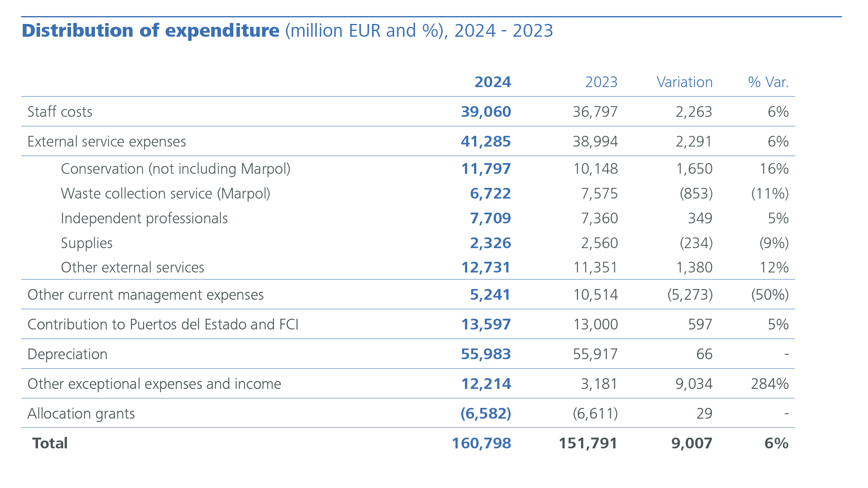Viewport: 868px width, 488px height.
Task: Select the 2024 column header
Action: point(493,82)
